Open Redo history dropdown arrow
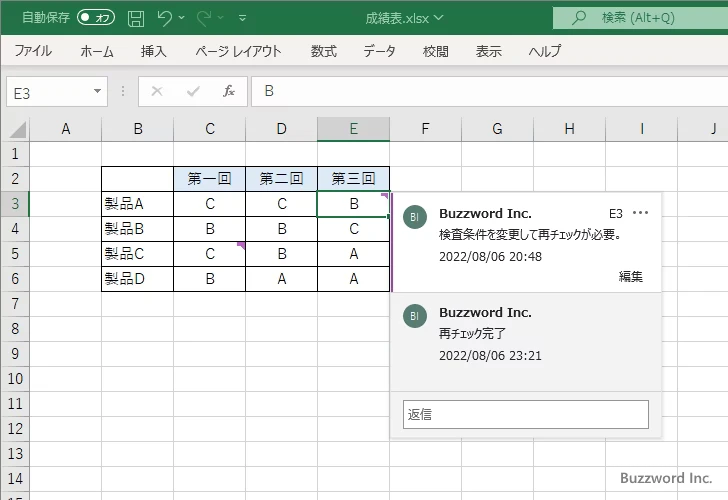Viewport: 728px width, 500px height. (x=221, y=18)
